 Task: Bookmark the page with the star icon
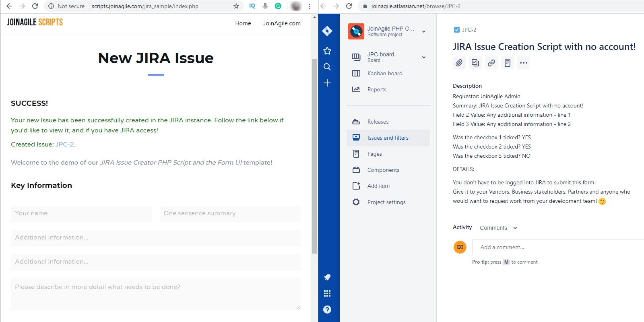(x=236, y=6)
